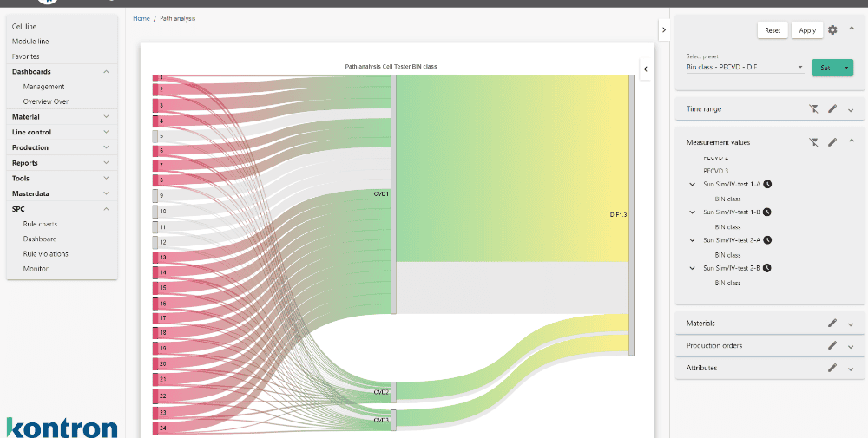Image resolution: width=868 pixels, height=438 pixels.
Task: Edit the Time range filter
Action: click(x=832, y=109)
